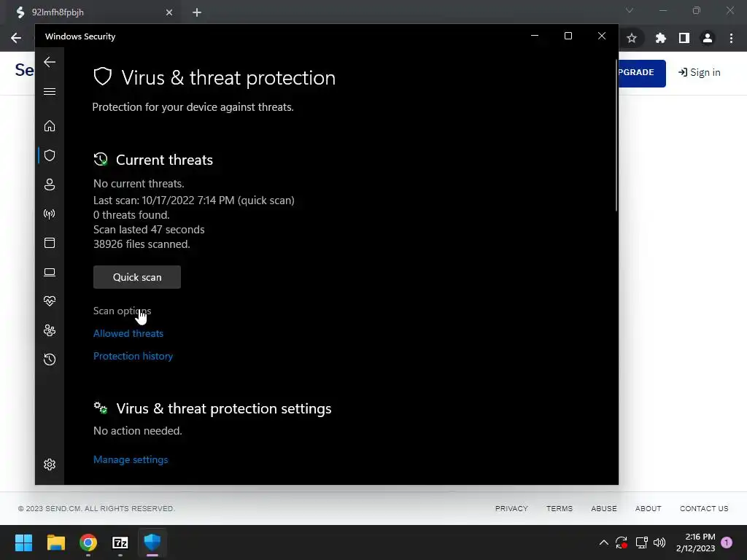Image resolution: width=747 pixels, height=560 pixels.
Task: Open the Home sidebar icon
Action: [50, 126]
